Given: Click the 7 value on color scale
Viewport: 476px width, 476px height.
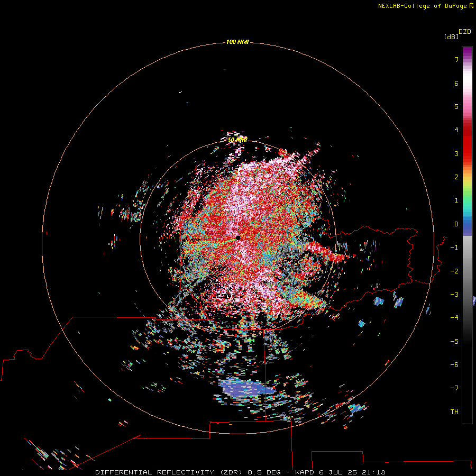Looking at the screenshot, I should pyautogui.click(x=456, y=59).
